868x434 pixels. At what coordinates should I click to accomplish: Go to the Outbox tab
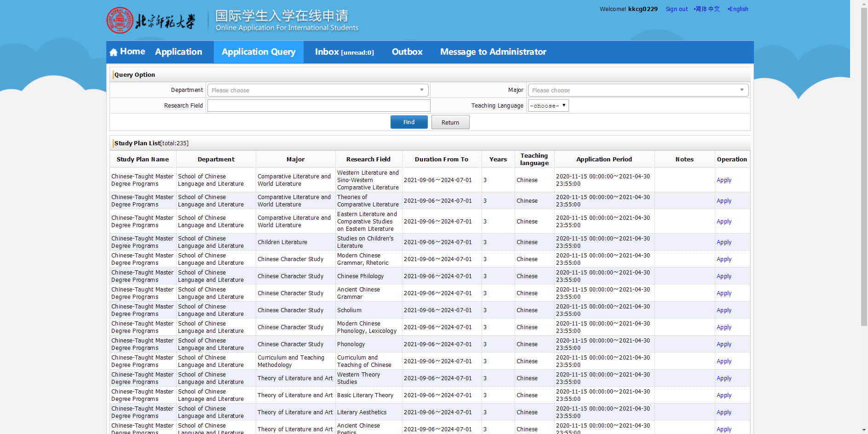(407, 52)
